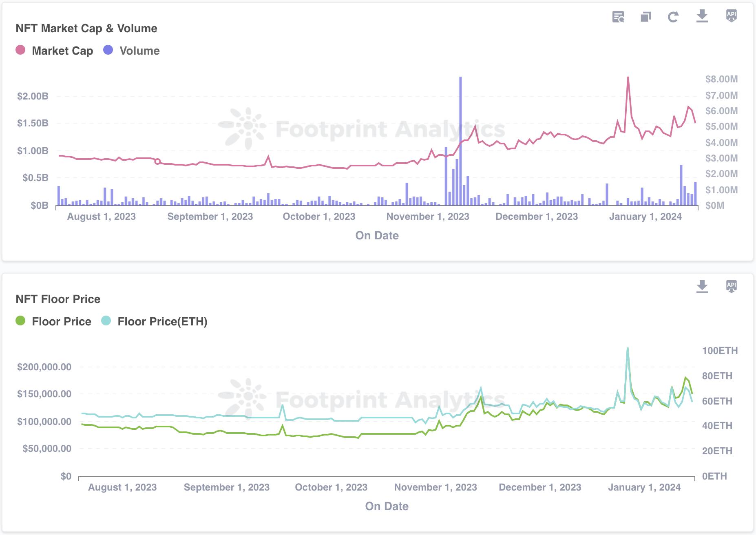Click the duplicate chart icon
The width and height of the screenshot is (756, 535).
645,17
